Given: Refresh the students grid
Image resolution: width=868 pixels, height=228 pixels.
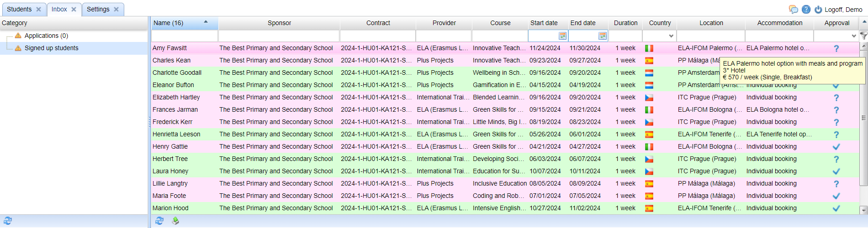Looking at the screenshot, I should [x=159, y=221].
